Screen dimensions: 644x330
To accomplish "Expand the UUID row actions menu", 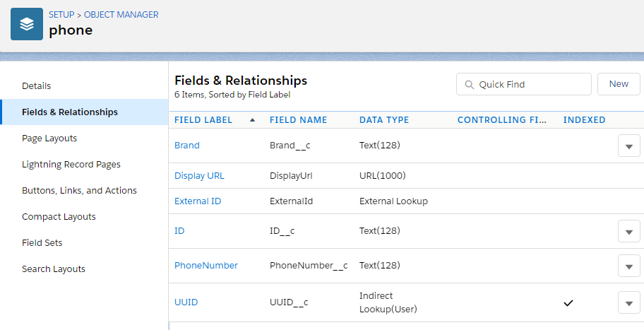I will (x=628, y=302).
